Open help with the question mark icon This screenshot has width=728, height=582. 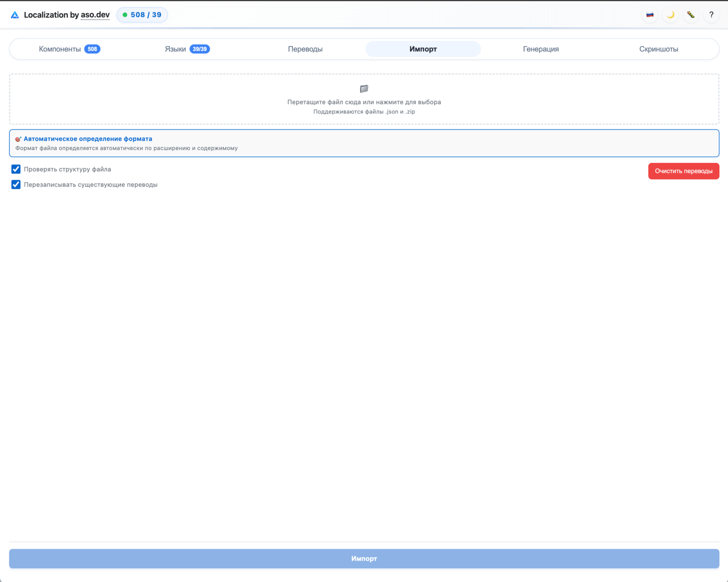point(711,15)
